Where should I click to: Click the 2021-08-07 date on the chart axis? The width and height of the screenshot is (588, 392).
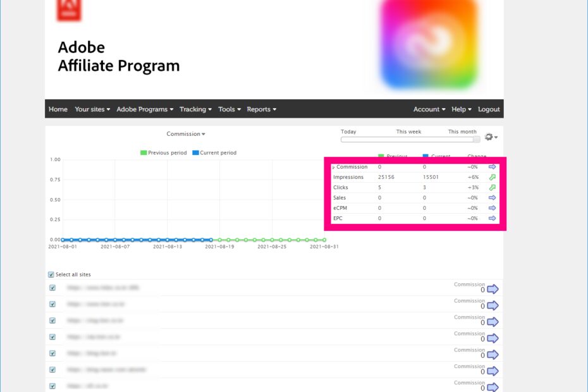[115, 247]
